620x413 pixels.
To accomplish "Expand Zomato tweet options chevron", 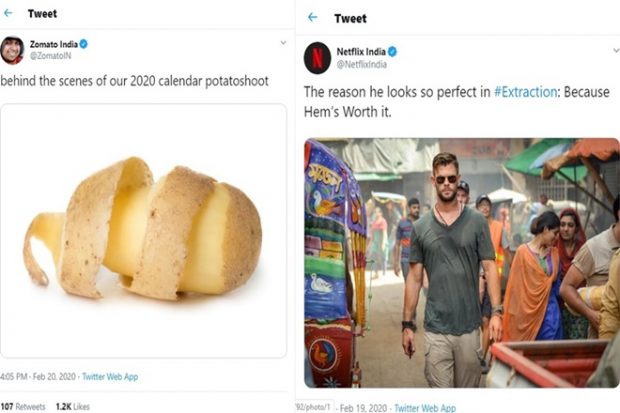I will [283, 43].
